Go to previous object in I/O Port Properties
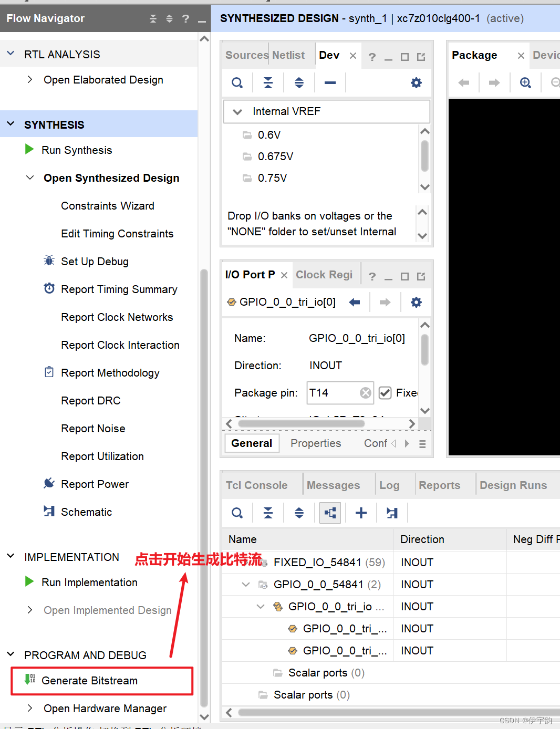 pos(355,302)
